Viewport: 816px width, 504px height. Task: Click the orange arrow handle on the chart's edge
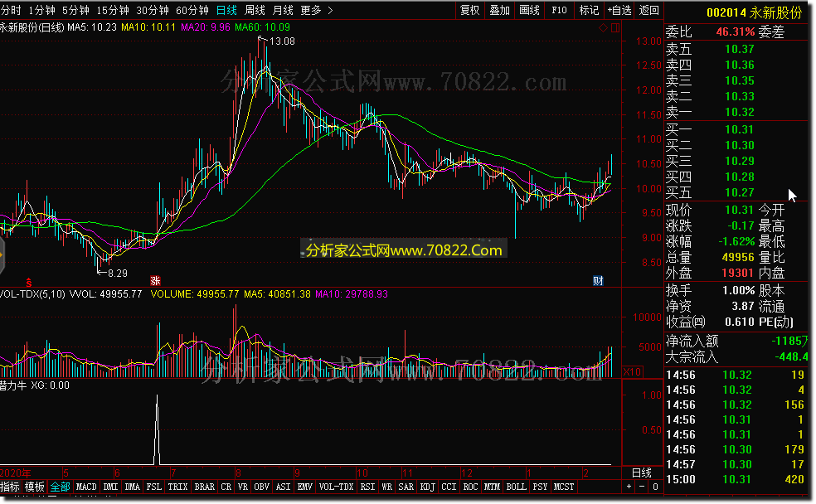(x=2, y=254)
